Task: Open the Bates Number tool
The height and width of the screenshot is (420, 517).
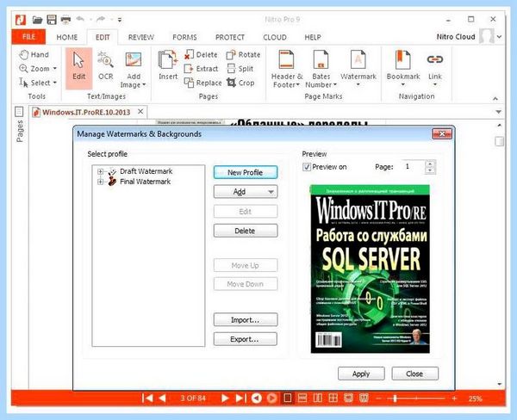Action: pos(321,69)
